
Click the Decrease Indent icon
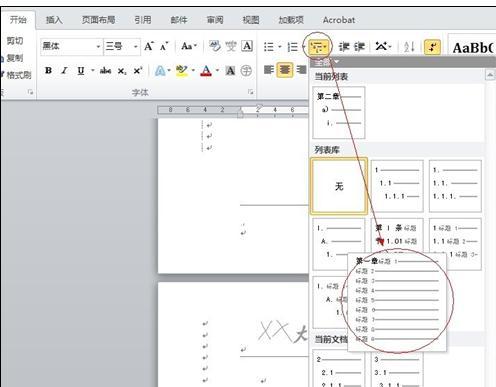tap(344, 47)
